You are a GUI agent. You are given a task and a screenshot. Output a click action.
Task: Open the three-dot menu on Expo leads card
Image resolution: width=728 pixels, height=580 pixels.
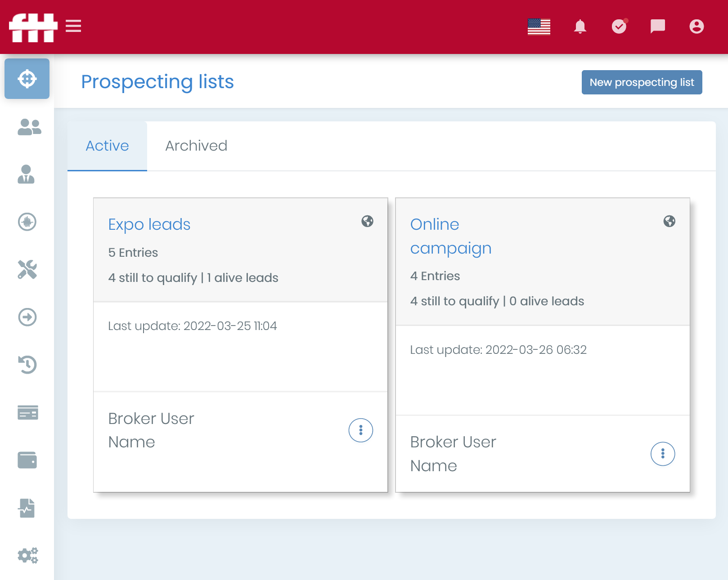tap(361, 430)
